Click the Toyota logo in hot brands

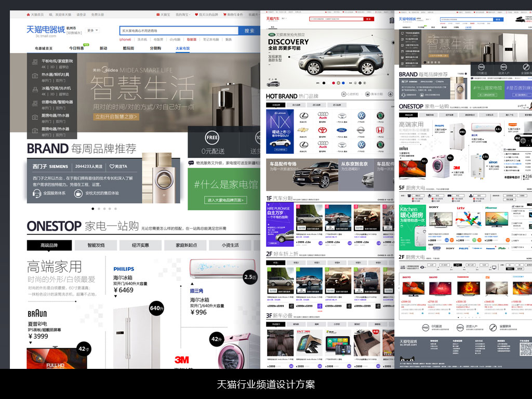(x=323, y=130)
